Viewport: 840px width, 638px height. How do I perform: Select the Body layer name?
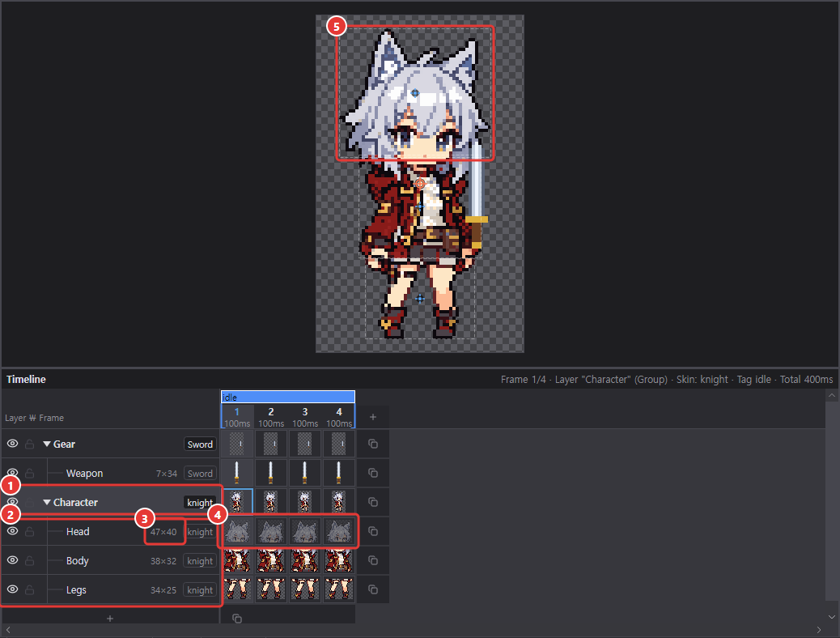pos(77,561)
